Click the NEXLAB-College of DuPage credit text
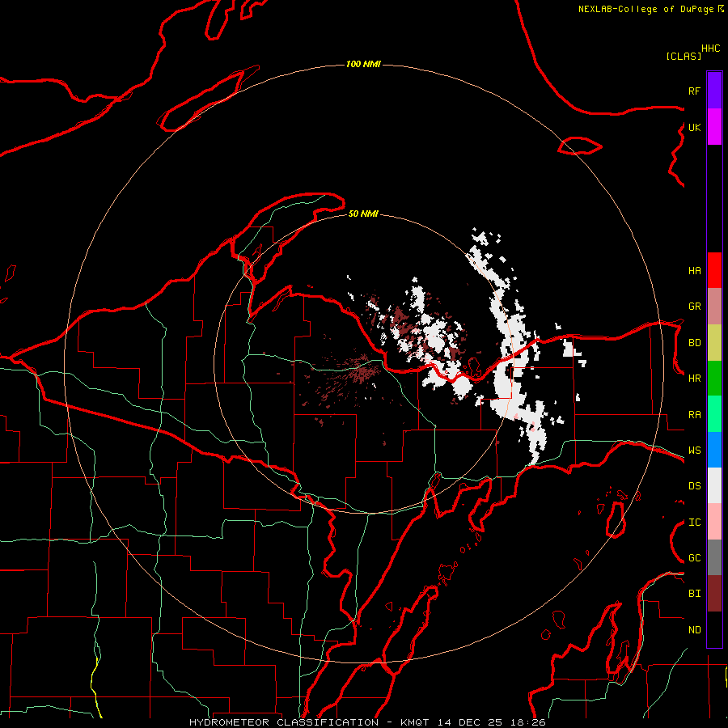The height and width of the screenshot is (728, 728). click(646, 9)
